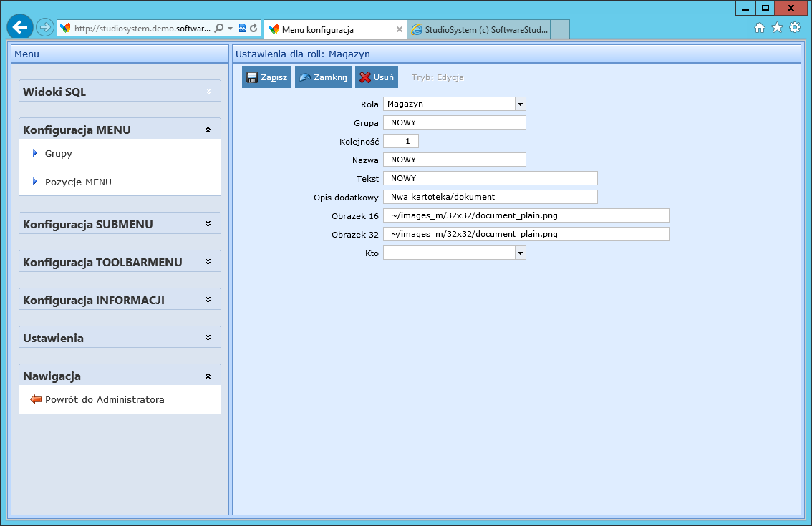This screenshot has width=812, height=526.
Task: Click the refresh icon in address bar
Action: coord(253,29)
